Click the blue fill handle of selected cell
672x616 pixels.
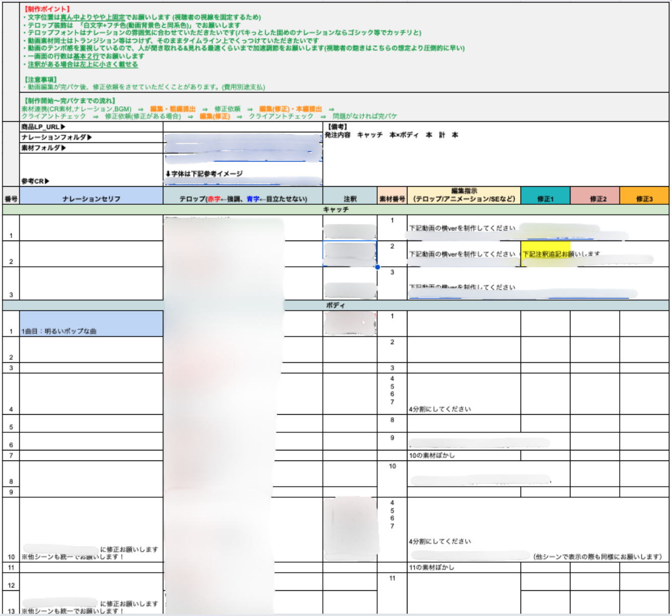click(x=377, y=267)
